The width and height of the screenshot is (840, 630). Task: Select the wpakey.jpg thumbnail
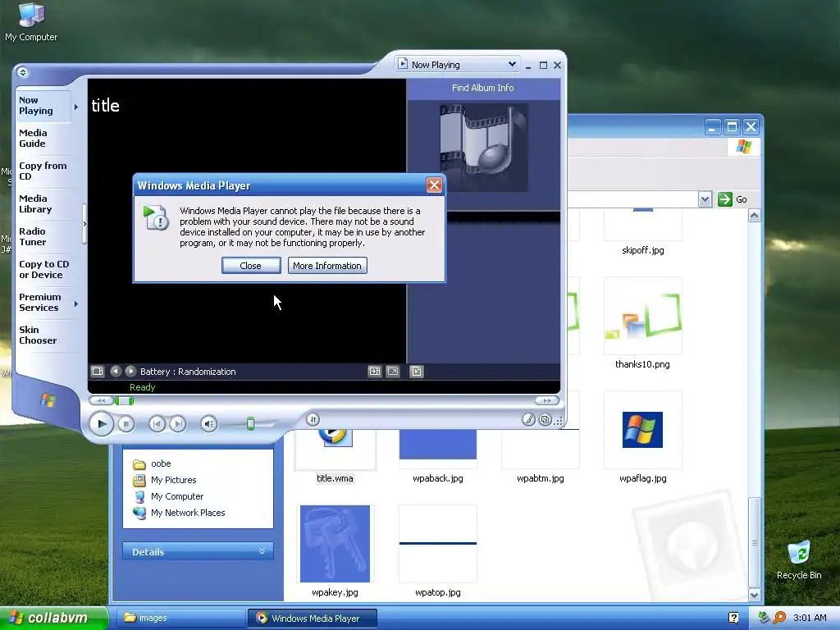click(335, 544)
